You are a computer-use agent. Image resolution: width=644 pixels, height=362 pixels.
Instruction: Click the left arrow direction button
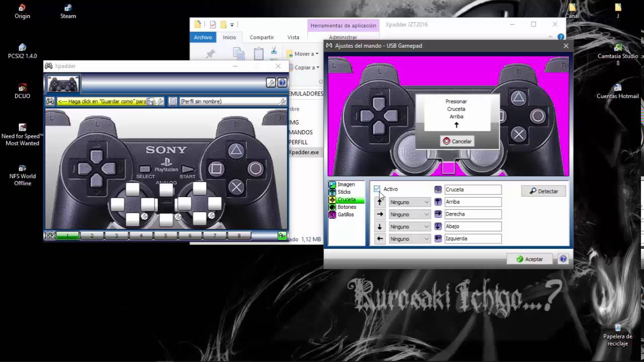coord(380,239)
